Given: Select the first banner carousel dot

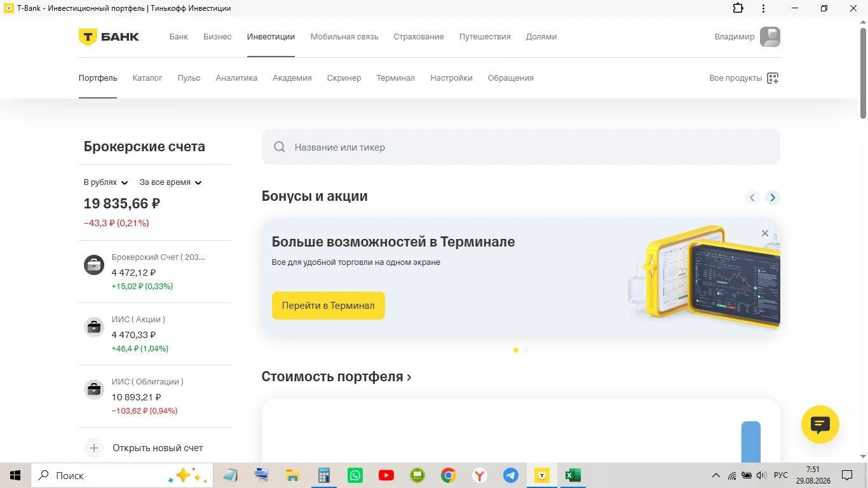Looking at the screenshot, I should pyautogui.click(x=516, y=350).
